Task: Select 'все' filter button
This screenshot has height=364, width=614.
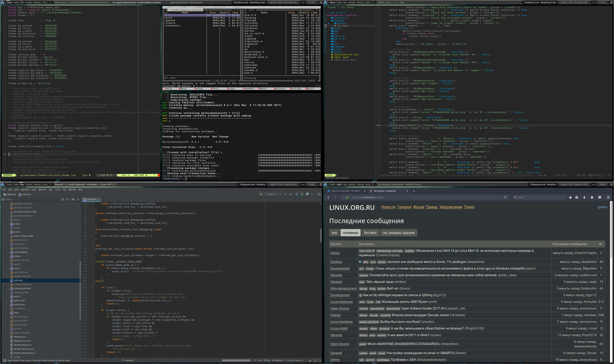Action: 334,233
